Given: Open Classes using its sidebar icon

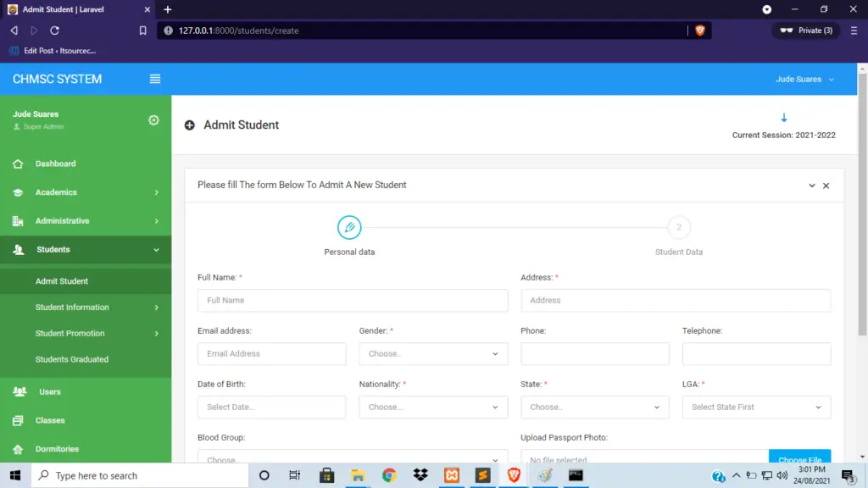Looking at the screenshot, I should pyautogui.click(x=19, y=420).
